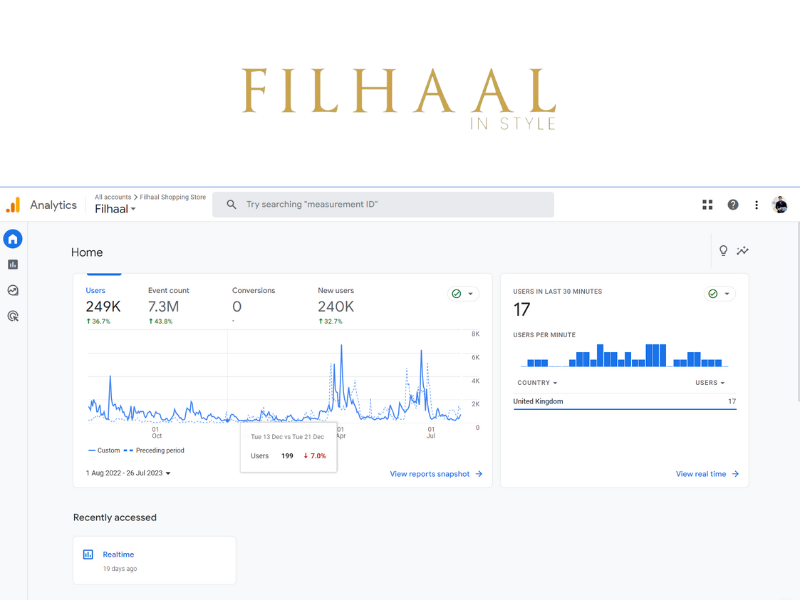Image resolution: width=800 pixels, height=600 pixels.
Task: Click the View reports snapshot link
Action: (x=436, y=474)
